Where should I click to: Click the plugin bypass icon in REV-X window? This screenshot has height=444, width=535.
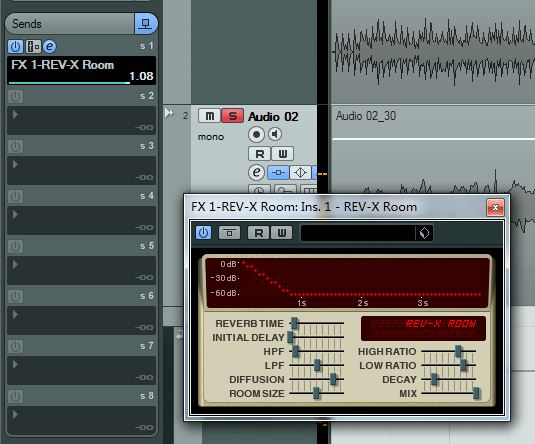(x=229, y=233)
